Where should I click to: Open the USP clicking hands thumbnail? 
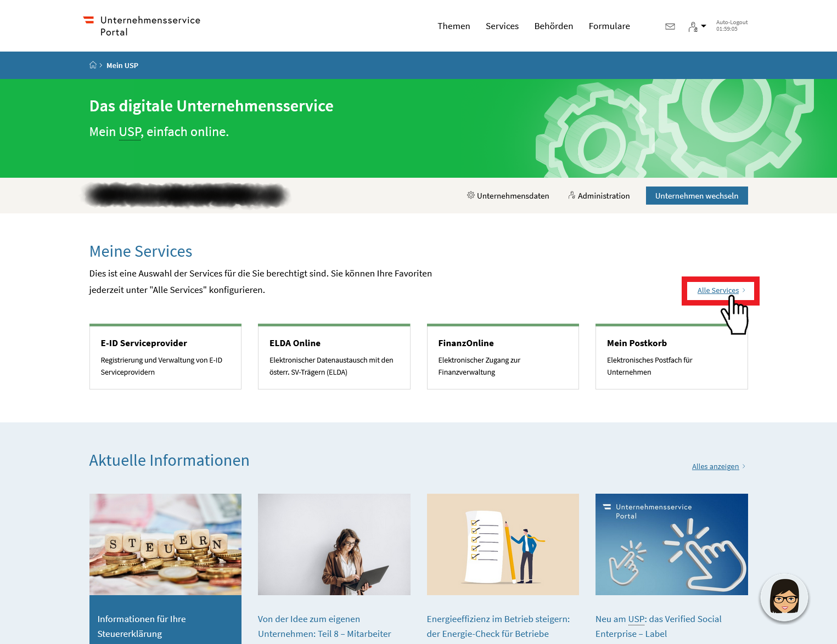pyautogui.click(x=672, y=544)
